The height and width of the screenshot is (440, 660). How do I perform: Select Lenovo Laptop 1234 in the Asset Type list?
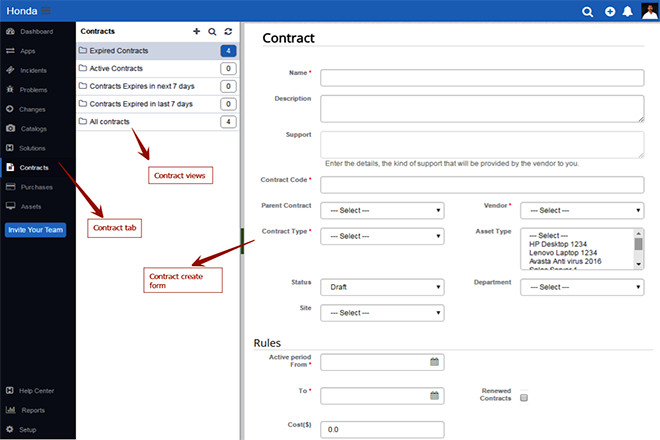pos(563,253)
